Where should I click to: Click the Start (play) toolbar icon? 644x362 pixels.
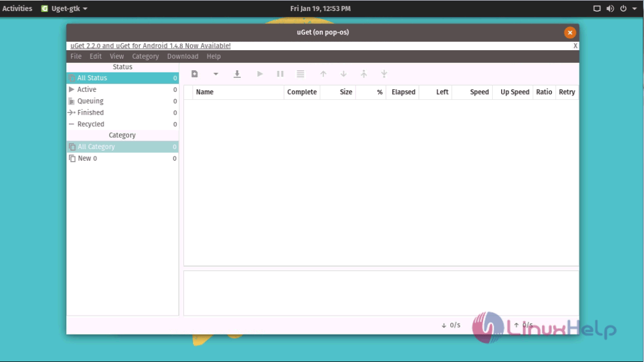260,74
